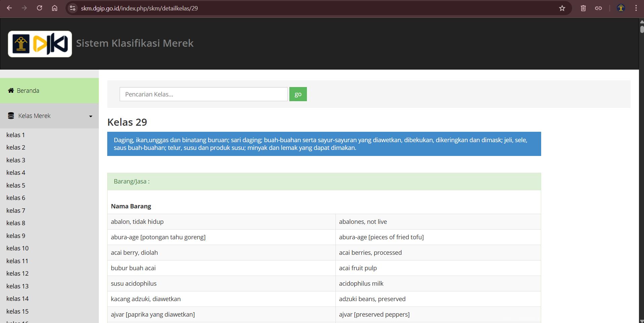Click the trash extension icon in toolbar
Image resolution: width=644 pixels, height=323 pixels.
point(583,8)
